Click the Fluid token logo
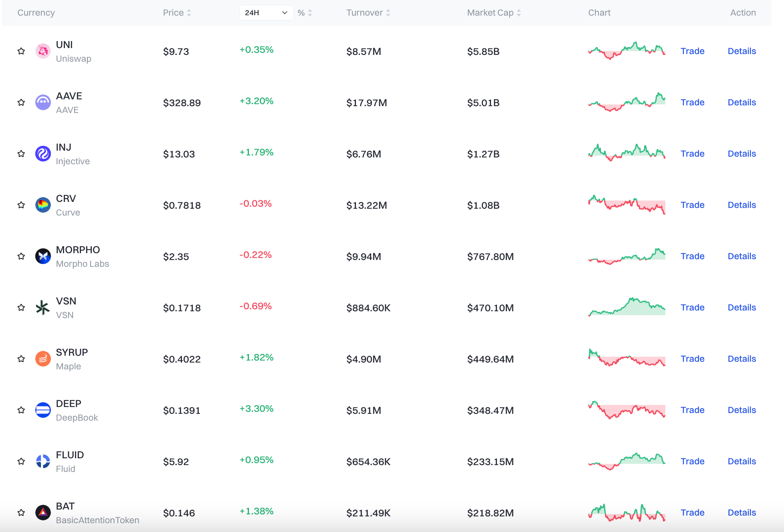Viewport: 784px width, 532px height. tap(43, 461)
